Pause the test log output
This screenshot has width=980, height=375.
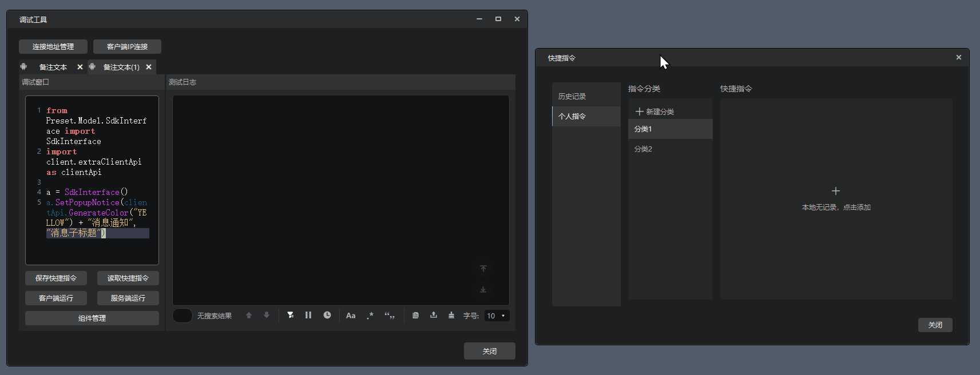308,315
